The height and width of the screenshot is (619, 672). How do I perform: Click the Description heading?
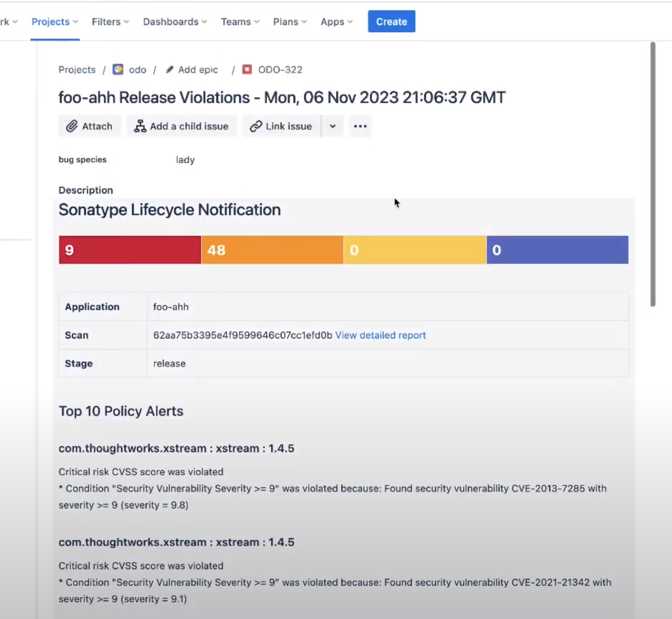coord(86,190)
